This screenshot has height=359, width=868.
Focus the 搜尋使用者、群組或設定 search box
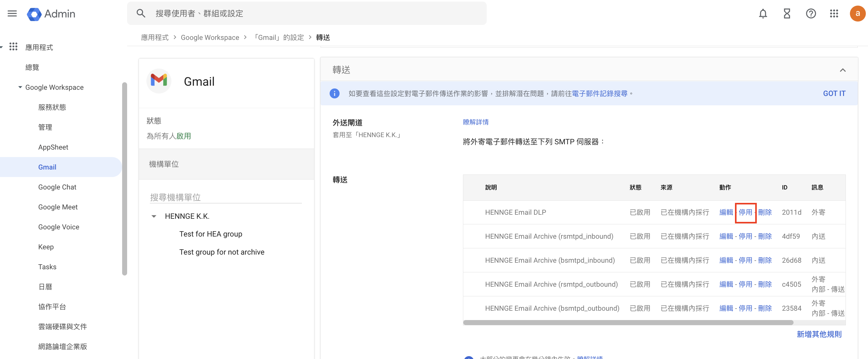click(x=307, y=13)
